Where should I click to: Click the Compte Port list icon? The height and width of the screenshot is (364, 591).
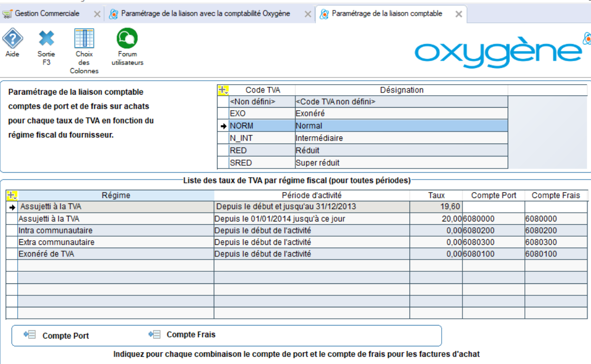point(30,334)
